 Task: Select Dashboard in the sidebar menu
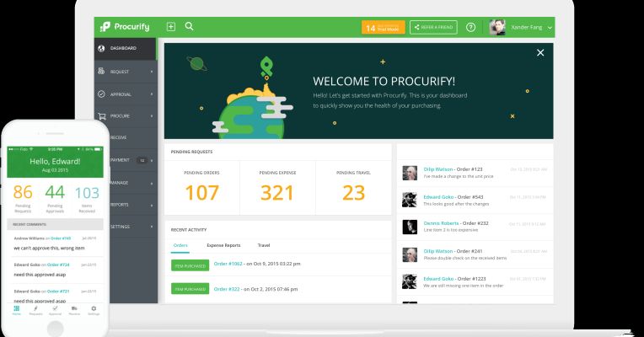pos(126,48)
